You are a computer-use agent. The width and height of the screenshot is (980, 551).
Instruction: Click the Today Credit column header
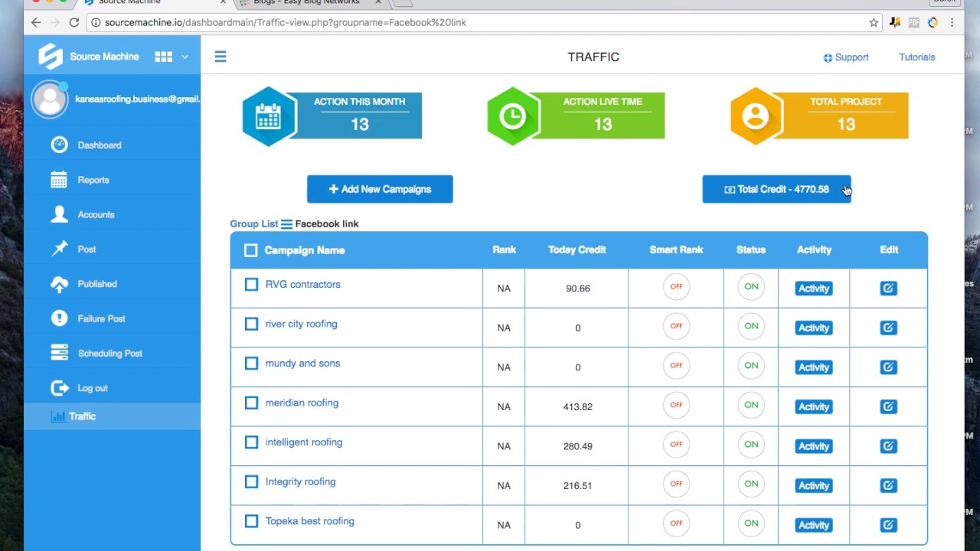(x=577, y=249)
